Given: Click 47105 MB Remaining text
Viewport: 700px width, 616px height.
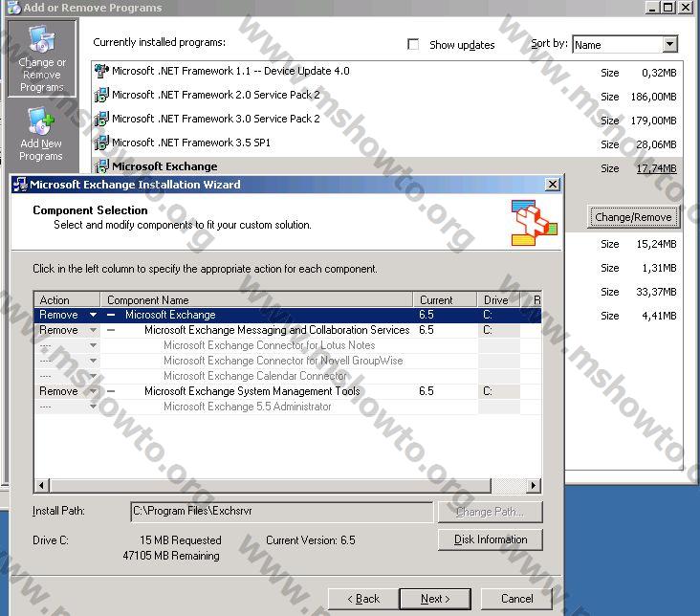Looking at the screenshot, I should click(x=171, y=556).
